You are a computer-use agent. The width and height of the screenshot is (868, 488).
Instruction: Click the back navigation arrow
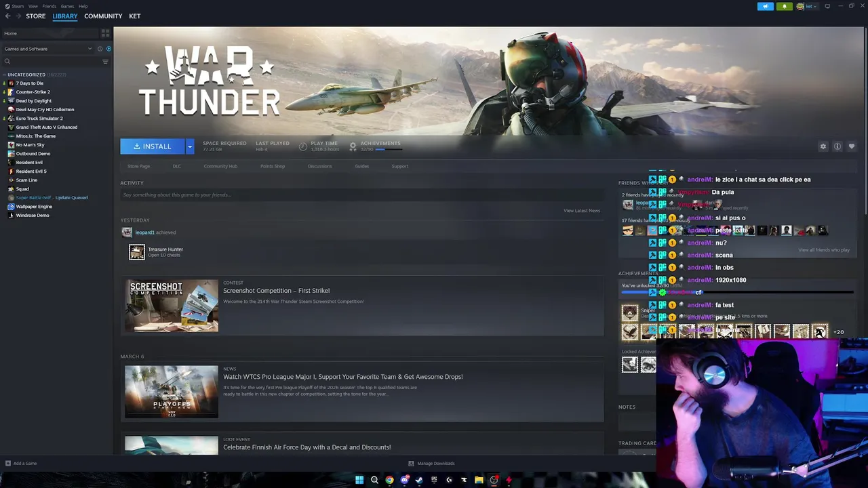7,16
